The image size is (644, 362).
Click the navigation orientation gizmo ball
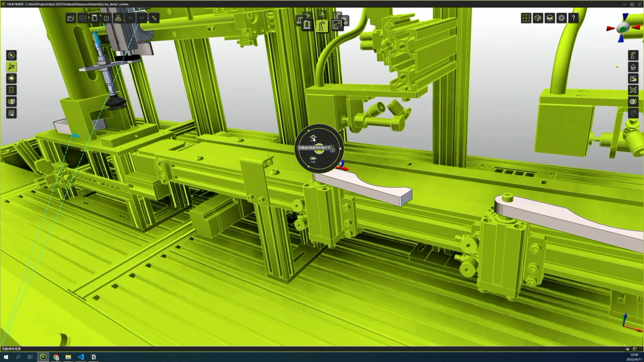pos(623,28)
